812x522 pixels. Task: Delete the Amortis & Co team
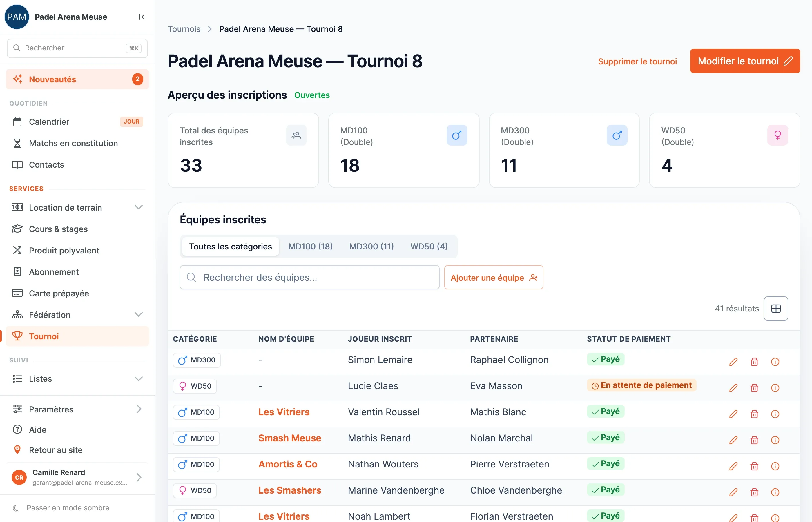click(754, 466)
